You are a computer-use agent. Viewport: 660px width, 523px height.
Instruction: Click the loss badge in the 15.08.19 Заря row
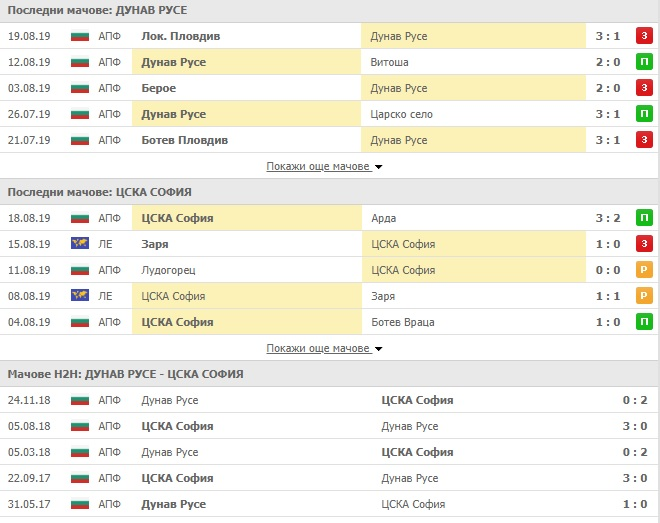pyautogui.click(x=644, y=244)
